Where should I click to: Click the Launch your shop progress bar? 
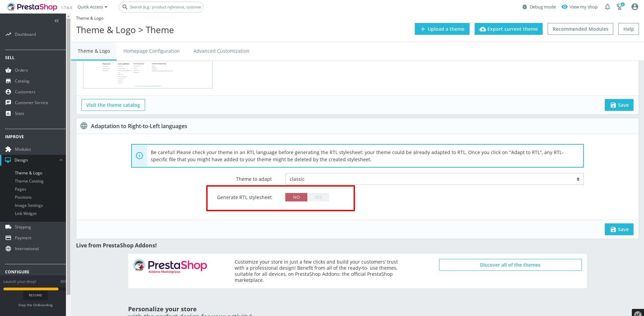[31, 289]
